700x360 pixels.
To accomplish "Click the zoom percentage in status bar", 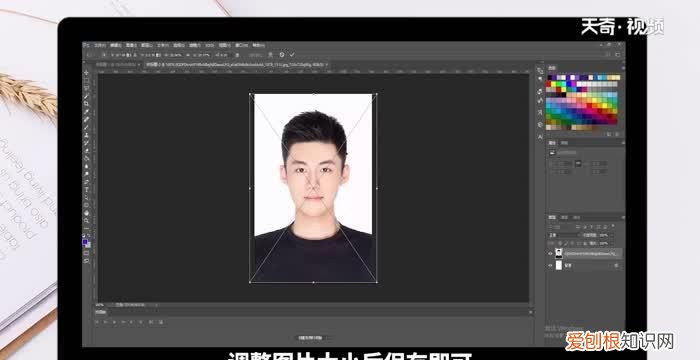I will coord(100,305).
